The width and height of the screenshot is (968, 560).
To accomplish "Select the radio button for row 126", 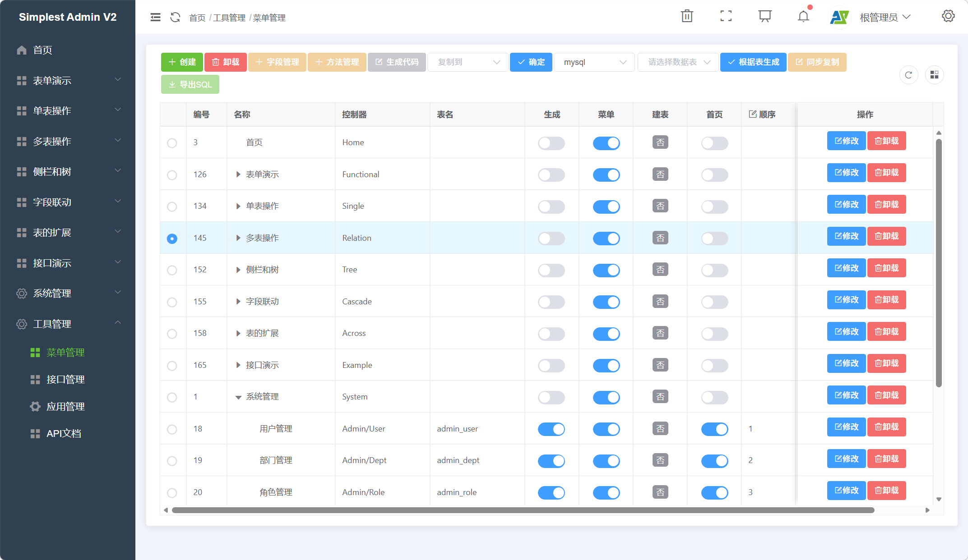I will tap(172, 175).
